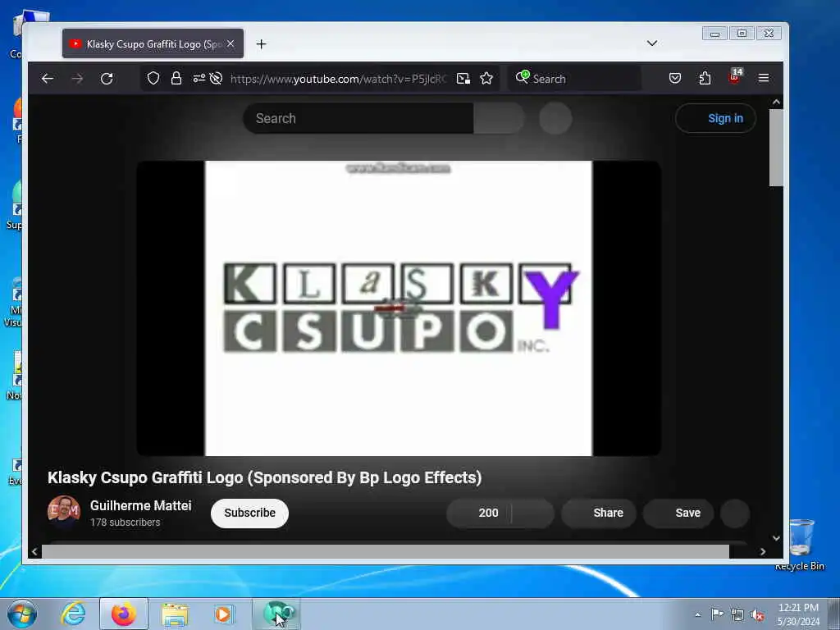Screen dimensions: 840x630
Task: Click the video title Klasky Csupo Graffiti Logo
Action: (265, 477)
